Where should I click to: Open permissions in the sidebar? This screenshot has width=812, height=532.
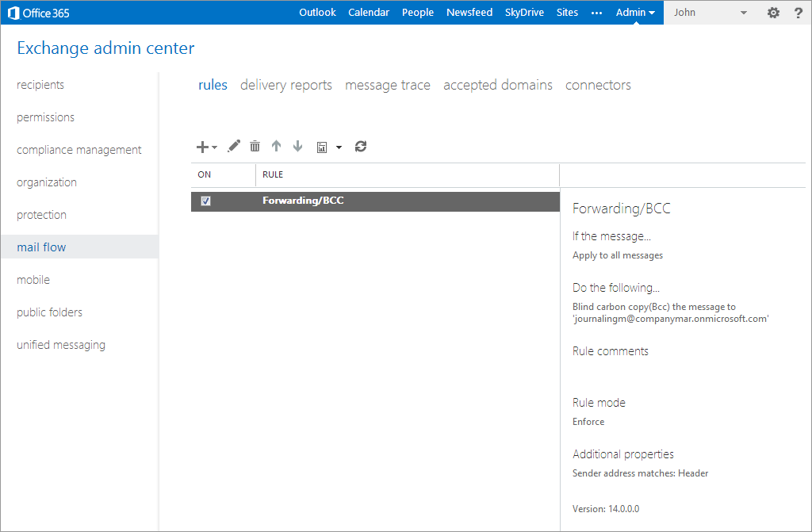click(45, 117)
